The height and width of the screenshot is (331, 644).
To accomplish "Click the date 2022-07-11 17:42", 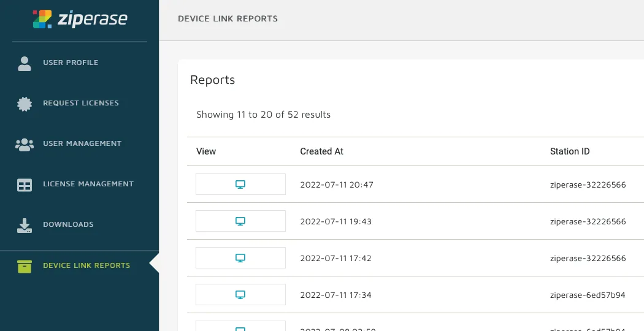I will coord(336,258).
